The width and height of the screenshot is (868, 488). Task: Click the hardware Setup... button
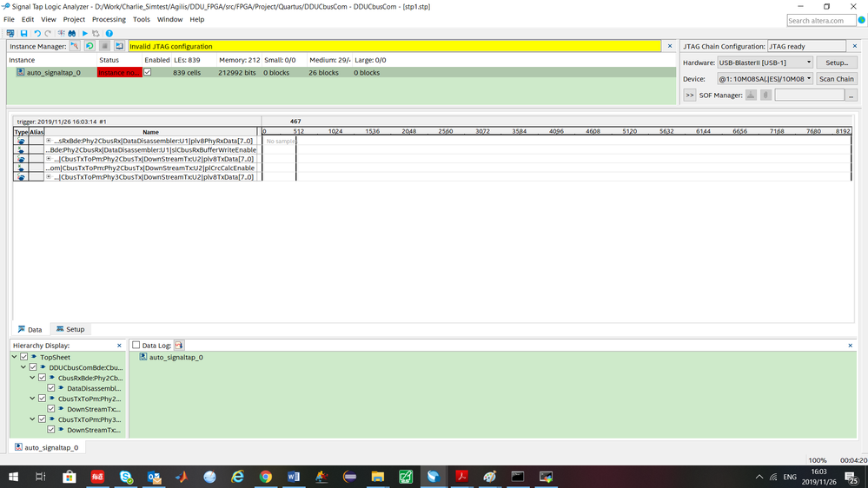[837, 63]
